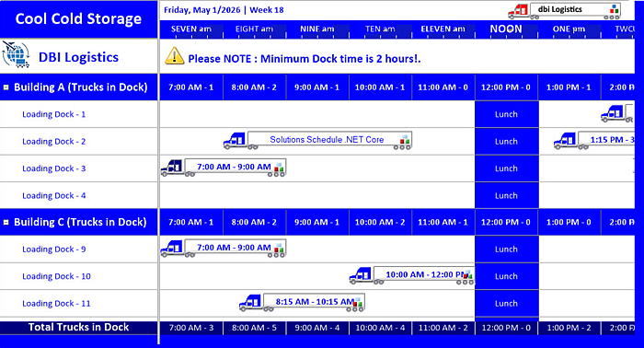Click Lunch block on Loading Dock 3
The width and height of the screenshot is (644, 348).
pyautogui.click(x=506, y=168)
